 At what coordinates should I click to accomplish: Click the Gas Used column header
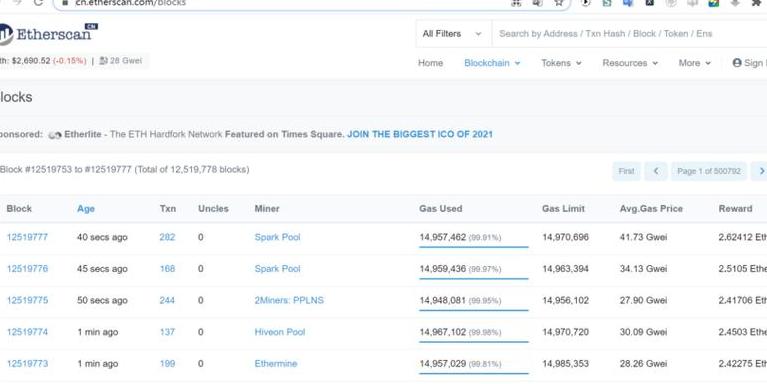pos(441,208)
